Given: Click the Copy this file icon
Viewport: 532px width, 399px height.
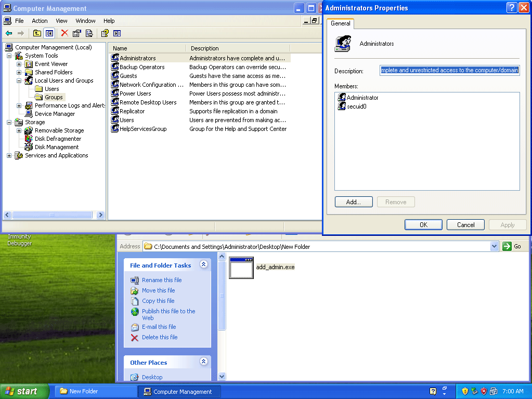Looking at the screenshot, I should pos(135,301).
